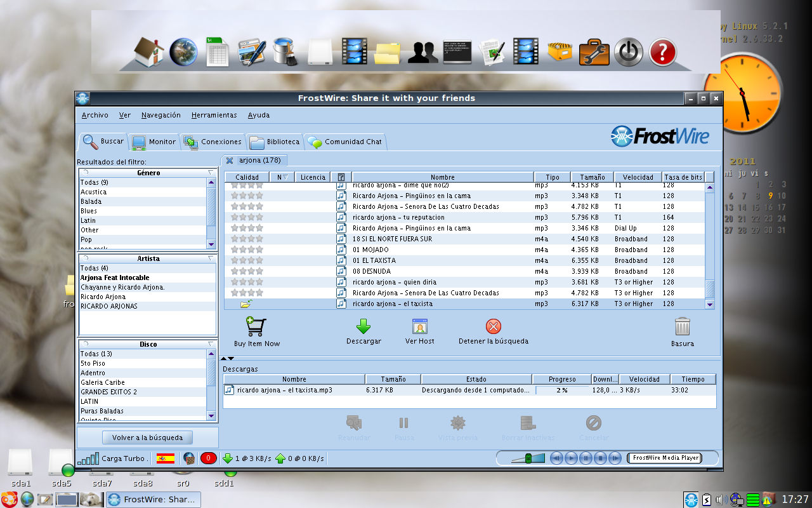Sort results by the Calidad column header
The height and width of the screenshot is (508, 812).
point(247,177)
